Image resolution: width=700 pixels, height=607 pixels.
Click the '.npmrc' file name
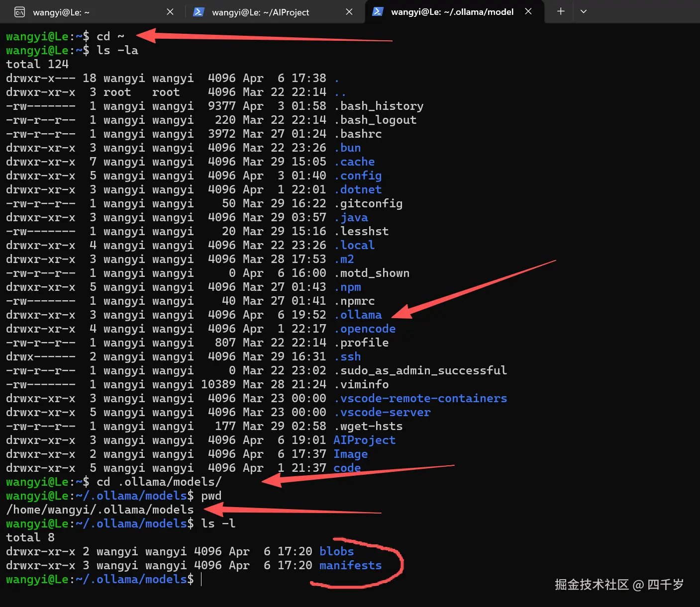tap(354, 301)
